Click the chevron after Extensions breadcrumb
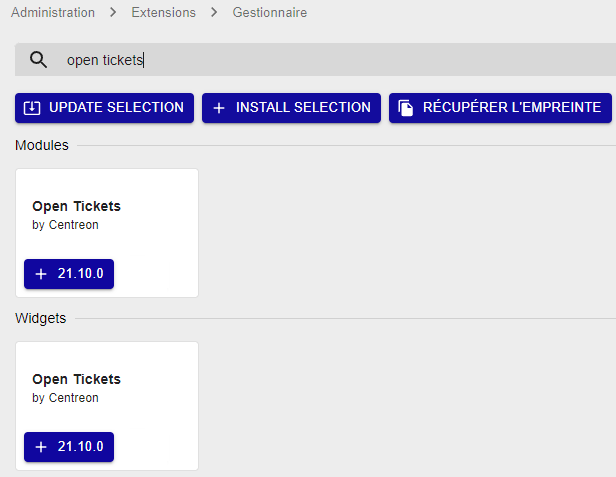616x477 pixels. pyautogui.click(x=214, y=13)
